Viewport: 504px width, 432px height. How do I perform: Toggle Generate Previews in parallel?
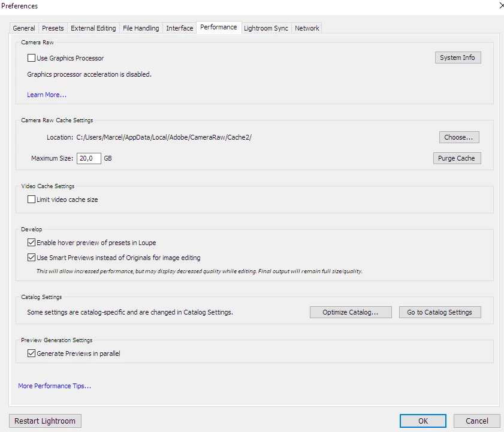(31, 354)
